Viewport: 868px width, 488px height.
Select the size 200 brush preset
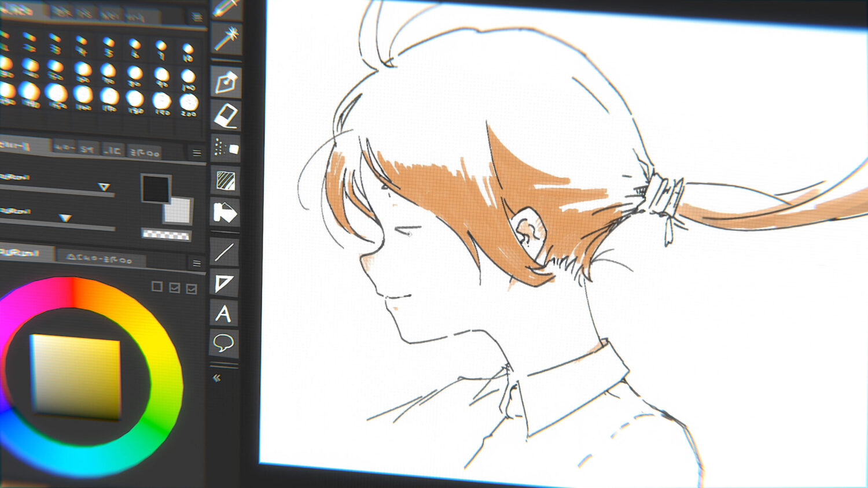pyautogui.click(x=189, y=103)
